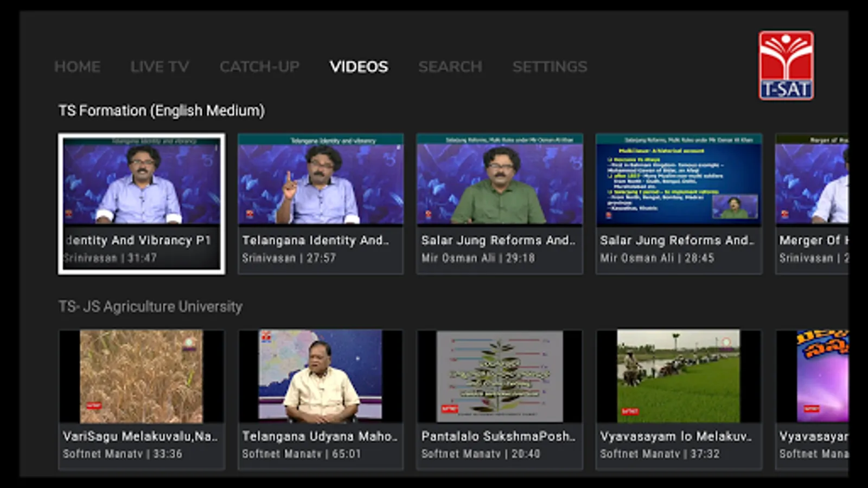Play Identity And Vibrancy P1 video
This screenshot has height=488, width=868.
tap(142, 203)
